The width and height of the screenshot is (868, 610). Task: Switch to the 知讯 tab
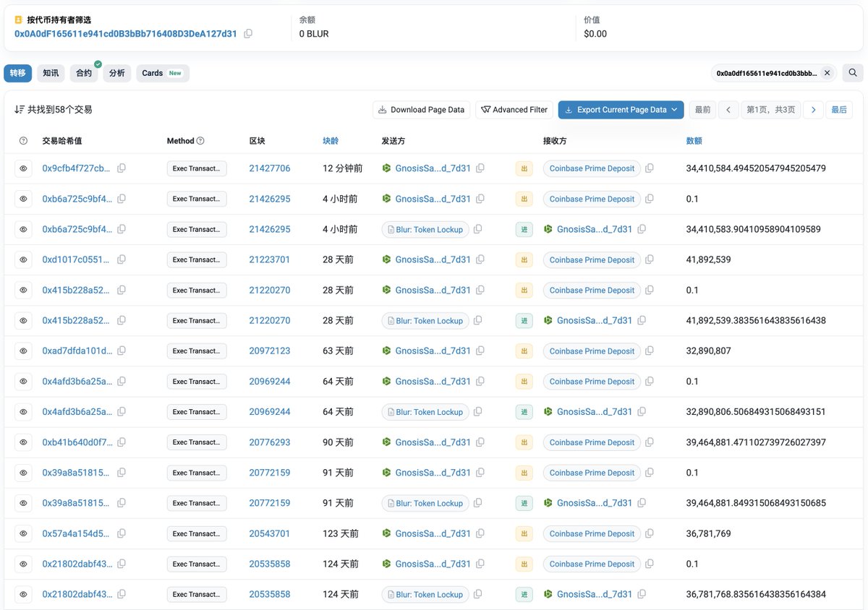click(51, 73)
